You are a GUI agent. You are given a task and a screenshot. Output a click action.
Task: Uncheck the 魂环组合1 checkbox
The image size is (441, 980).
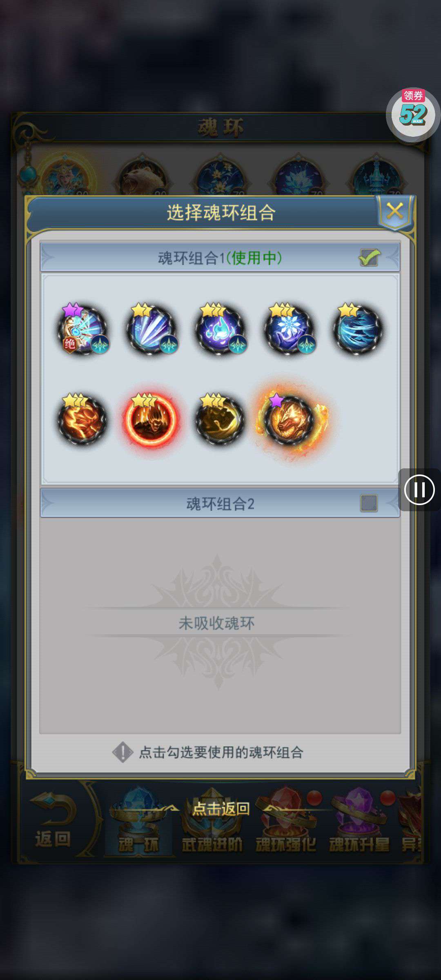click(369, 258)
